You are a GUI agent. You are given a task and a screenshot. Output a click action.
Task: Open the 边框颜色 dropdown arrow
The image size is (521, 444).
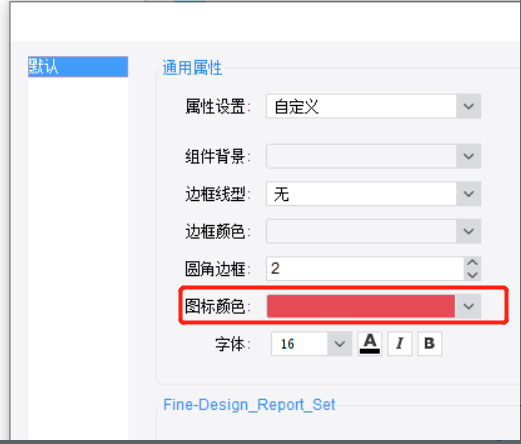469,231
